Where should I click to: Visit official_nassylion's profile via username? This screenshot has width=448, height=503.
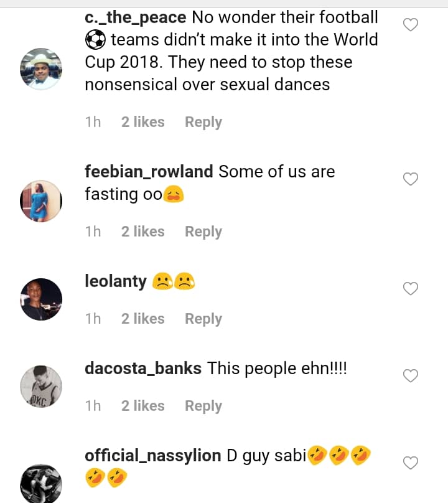click(x=152, y=456)
